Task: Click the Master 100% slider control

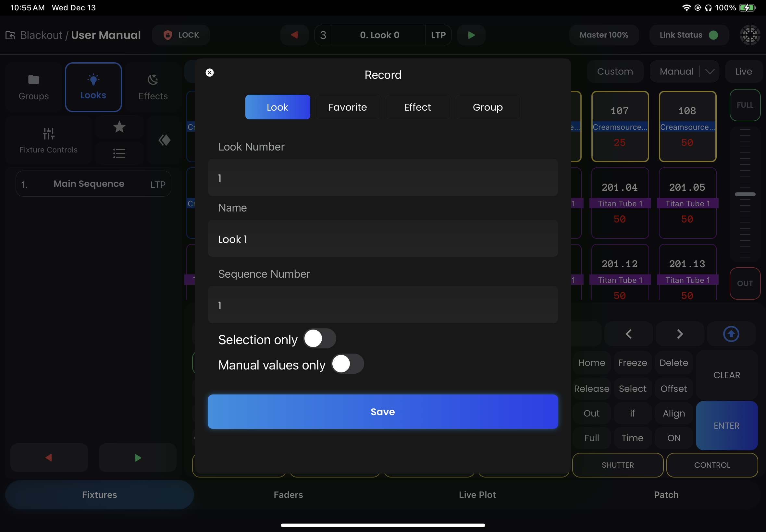Action: coord(605,35)
